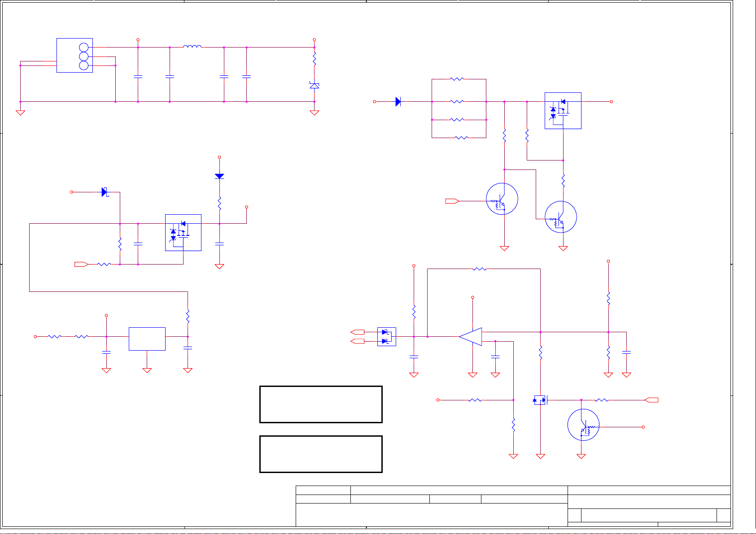The height and width of the screenshot is (534, 756).
Task: Select the red port left of the left-middle series resistor
Action: pyautogui.click(x=81, y=265)
